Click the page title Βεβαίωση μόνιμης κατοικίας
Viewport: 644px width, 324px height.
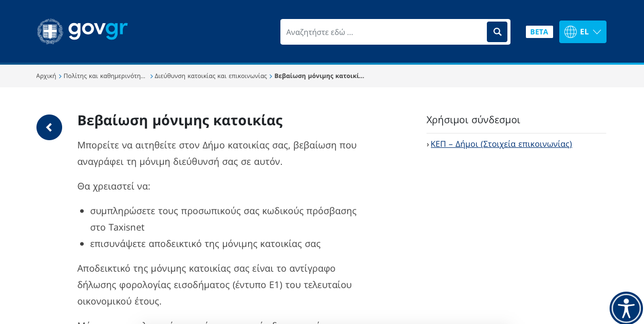(x=180, y=120)
